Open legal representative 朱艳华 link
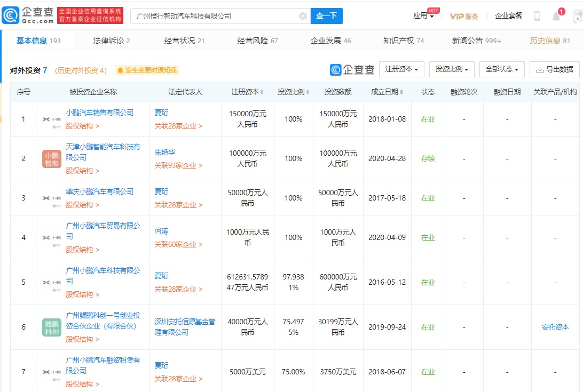The image size is (583, 392). (165, 152)
